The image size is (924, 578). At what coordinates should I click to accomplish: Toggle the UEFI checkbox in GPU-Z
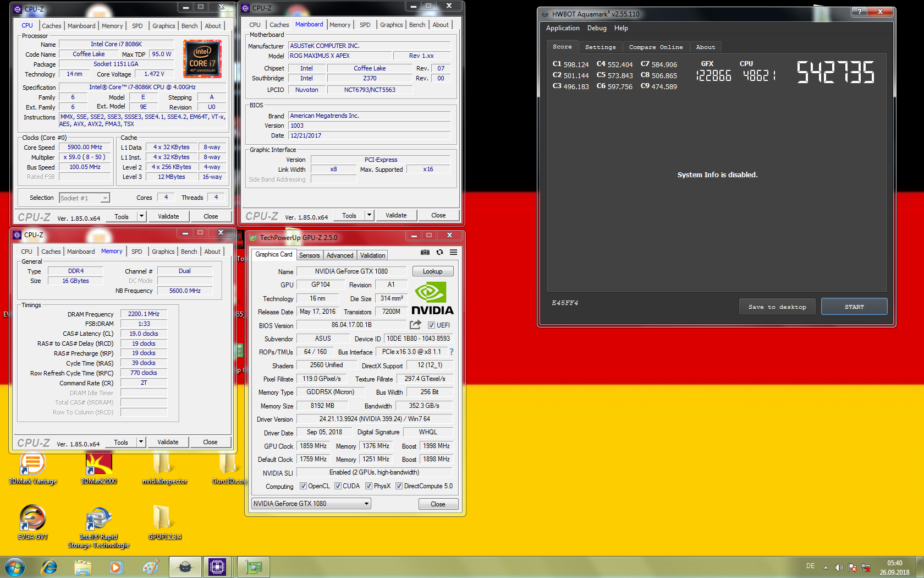[x=432, y=325]
